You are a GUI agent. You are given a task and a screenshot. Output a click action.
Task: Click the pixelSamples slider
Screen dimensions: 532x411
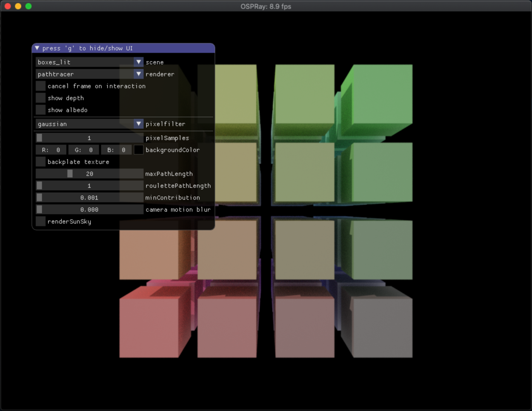[x=90, y=138]
